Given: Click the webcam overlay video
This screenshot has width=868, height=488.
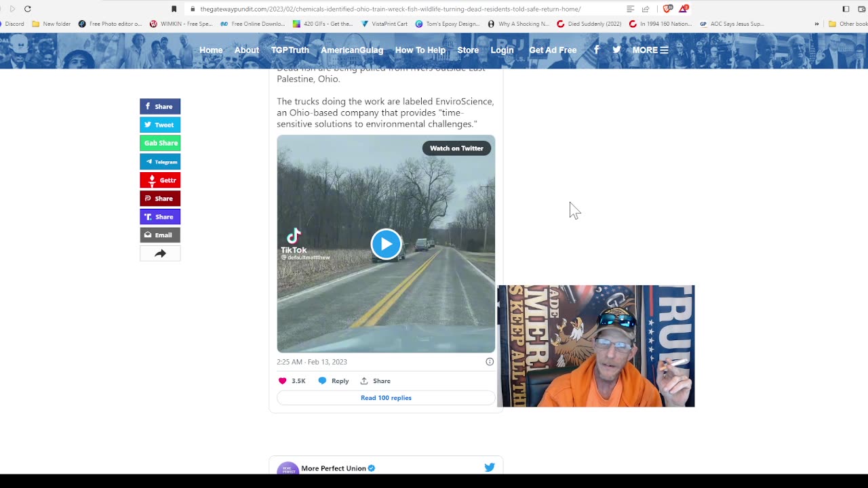Looking at the screenshot, I should coord(596,346).
